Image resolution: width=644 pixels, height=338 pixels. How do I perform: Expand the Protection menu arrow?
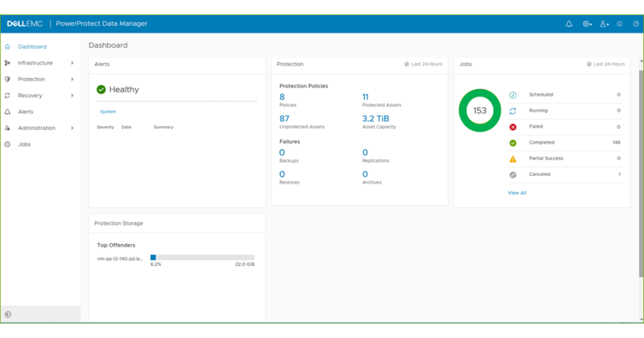pos(72,80)
